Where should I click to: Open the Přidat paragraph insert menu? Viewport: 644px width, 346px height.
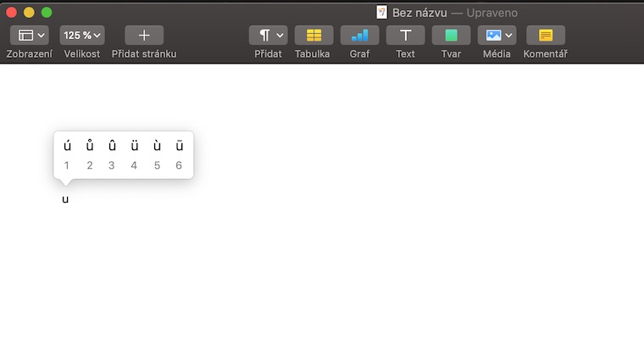point(269,36)
